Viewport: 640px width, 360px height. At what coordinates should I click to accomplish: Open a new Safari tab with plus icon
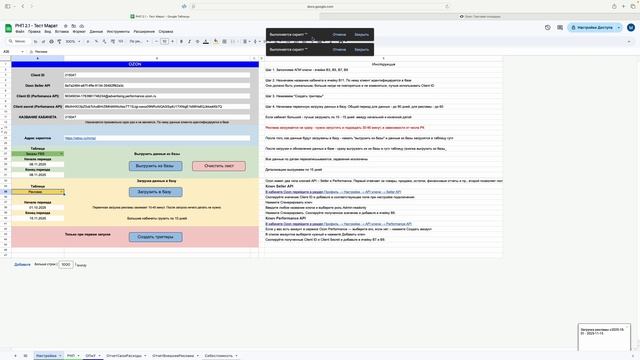(x=623, y=6)
